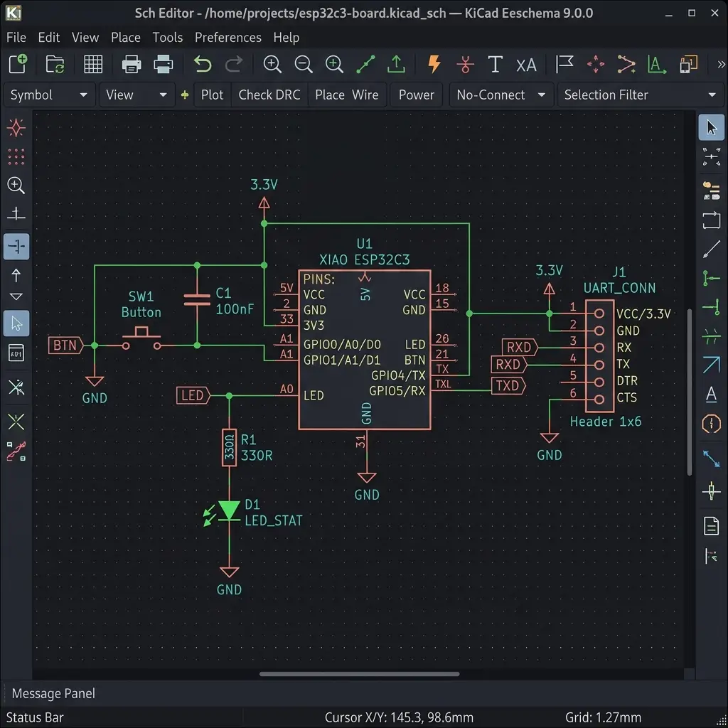The width and height of the screenshot is (728, 728).
Task: Open project folder icon in toolbar
Action: (x=55, y=64)
